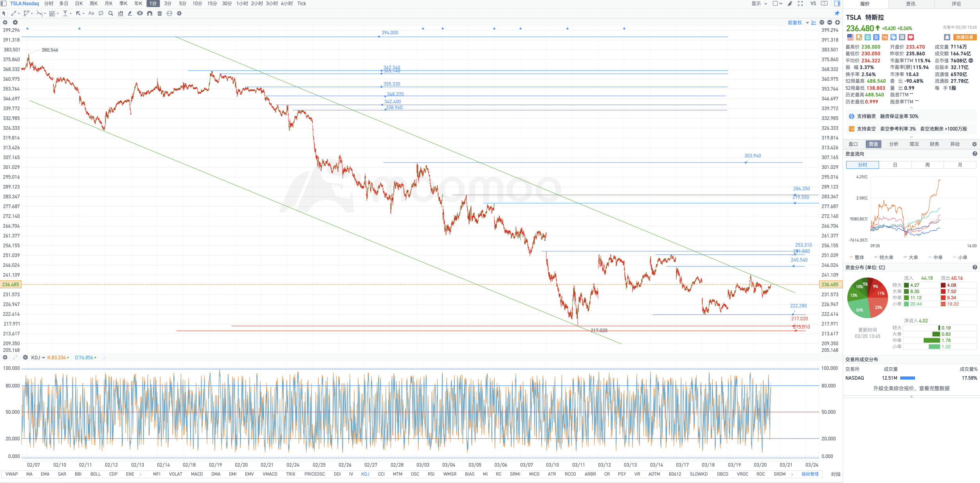Image resolution: width=980 pixels, height=483 pixels.
Task: Select the comment bubble annotation tool
Action: pos(101,13)
